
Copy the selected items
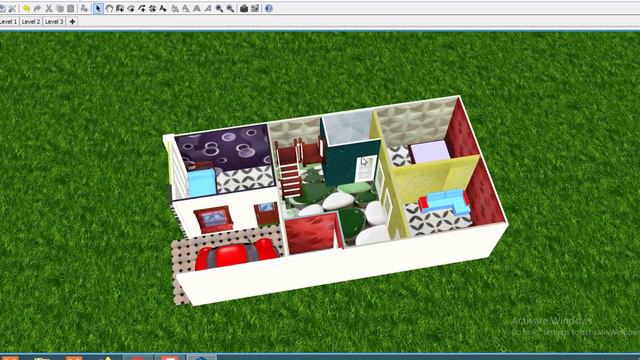pos(60,8)
